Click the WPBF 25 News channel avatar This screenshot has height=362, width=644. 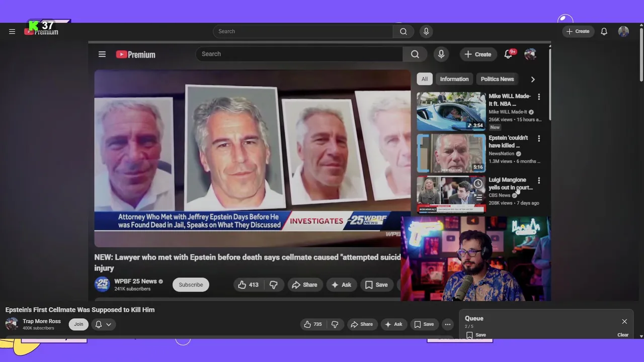(102, 285)
